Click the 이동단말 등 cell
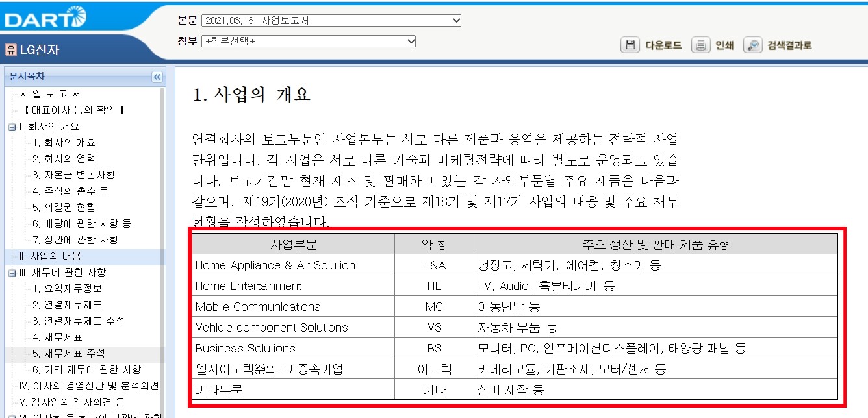 point(656,306)
